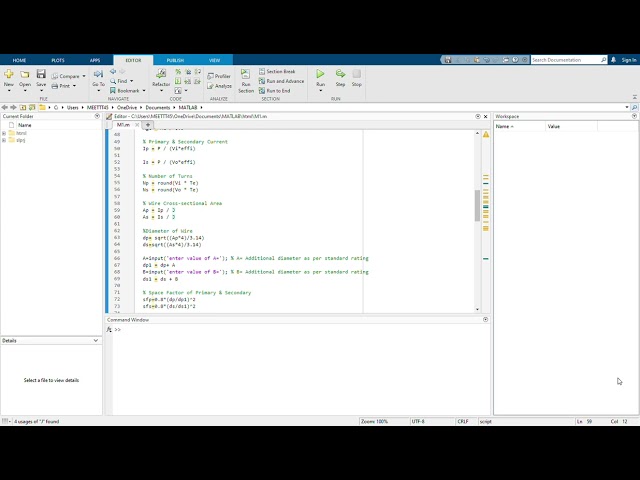Open the Compare dropdown arrow
640x480 pixels.
tap(84, 76)
